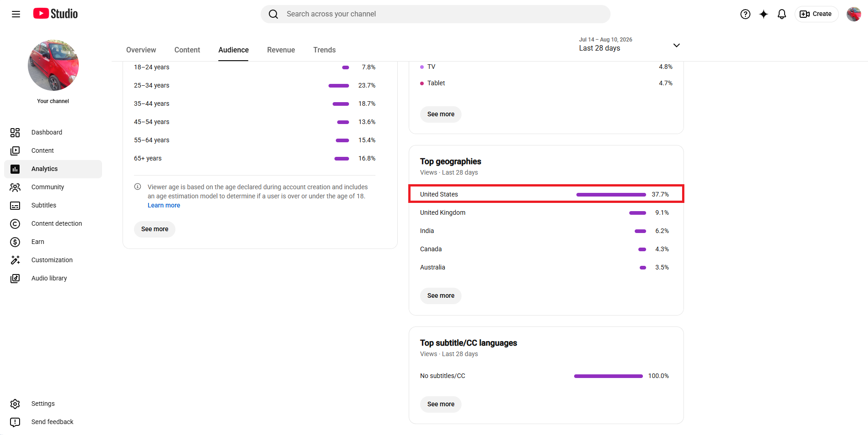Expand the Last 28 days date range dropdown

pos(629,45)
